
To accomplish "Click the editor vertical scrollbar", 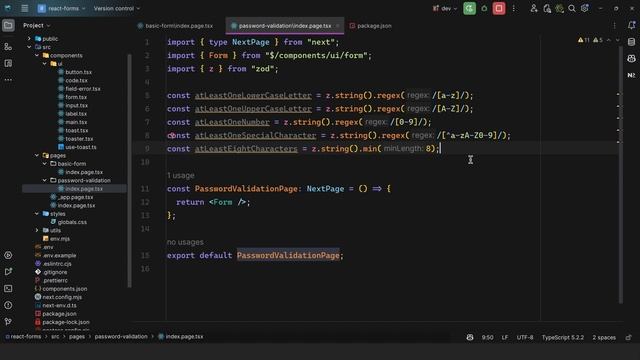I will click(621, 175).
